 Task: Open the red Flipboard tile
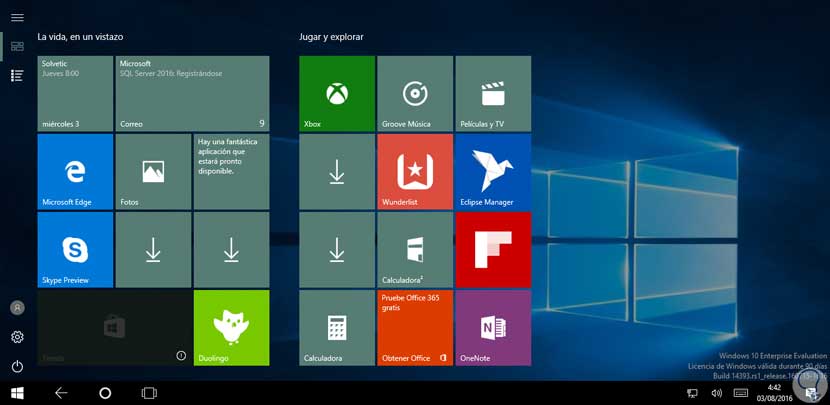coord(493,250)
